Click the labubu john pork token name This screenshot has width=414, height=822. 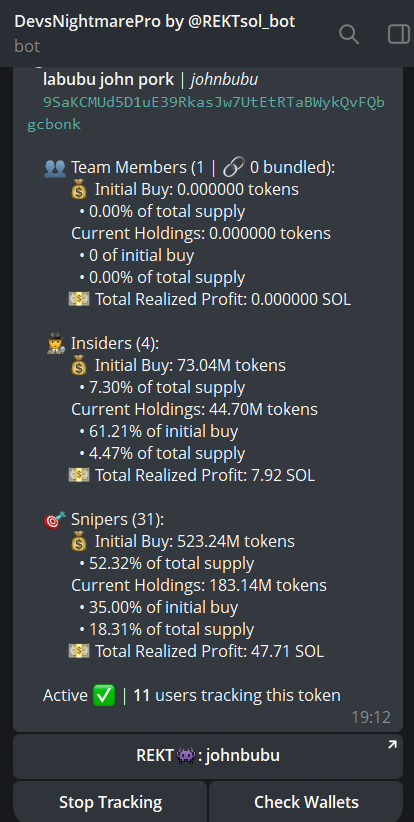(108, 80)
